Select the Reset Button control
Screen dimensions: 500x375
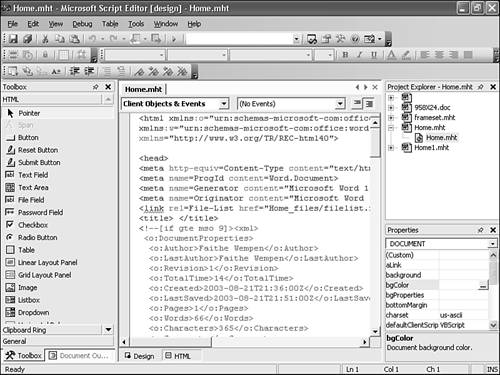[x=58, y=150]
